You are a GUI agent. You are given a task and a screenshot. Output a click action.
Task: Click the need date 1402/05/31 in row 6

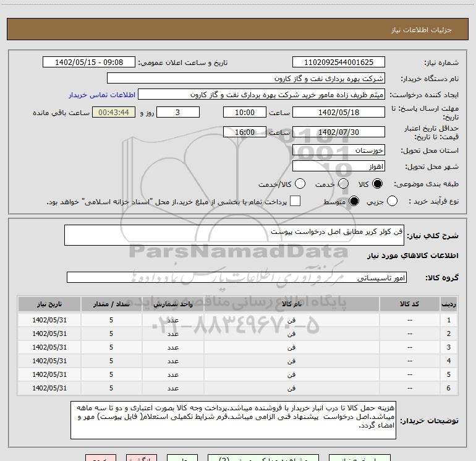[49, 388]
